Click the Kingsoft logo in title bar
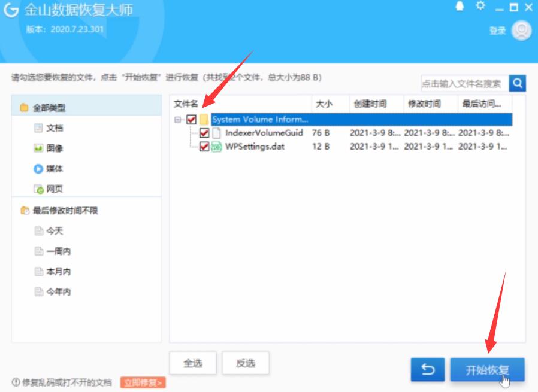 [x=11, y=10]
